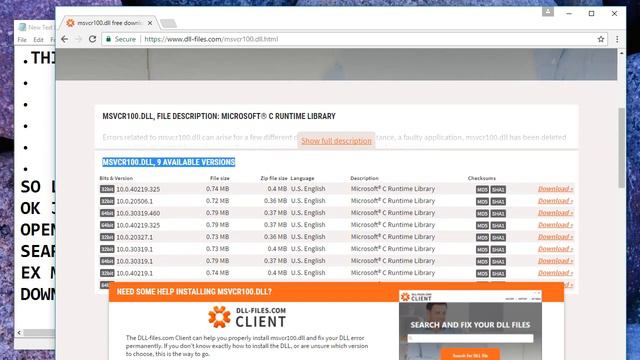
Task: Show SHA1 checksum for 10.0.30319.460
Action: coord(498,213)
